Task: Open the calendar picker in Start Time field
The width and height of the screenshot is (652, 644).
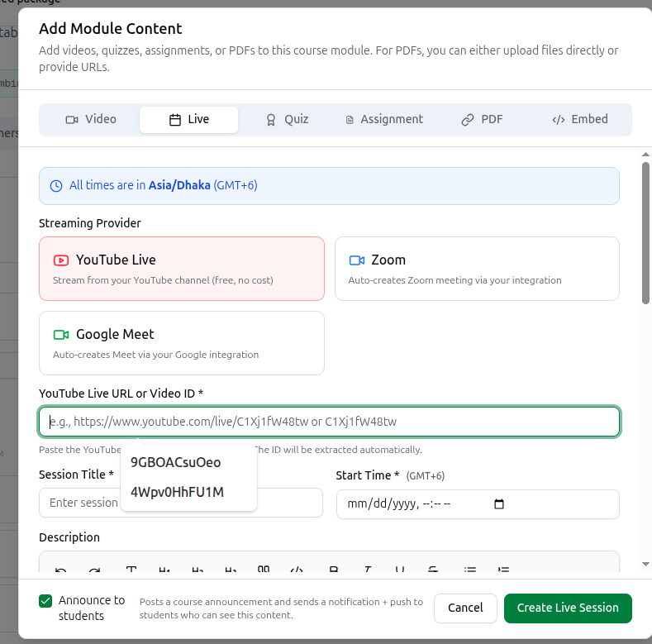Action: [x=498, y=503]
